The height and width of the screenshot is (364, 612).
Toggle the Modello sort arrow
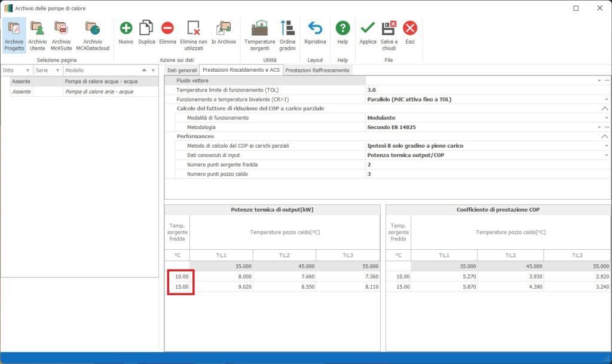pos(144,70)
